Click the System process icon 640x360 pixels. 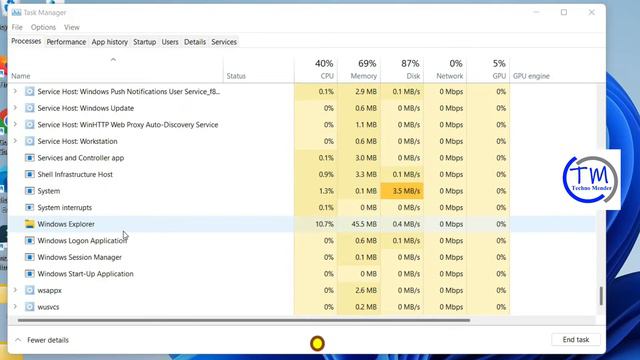point(29,191)
